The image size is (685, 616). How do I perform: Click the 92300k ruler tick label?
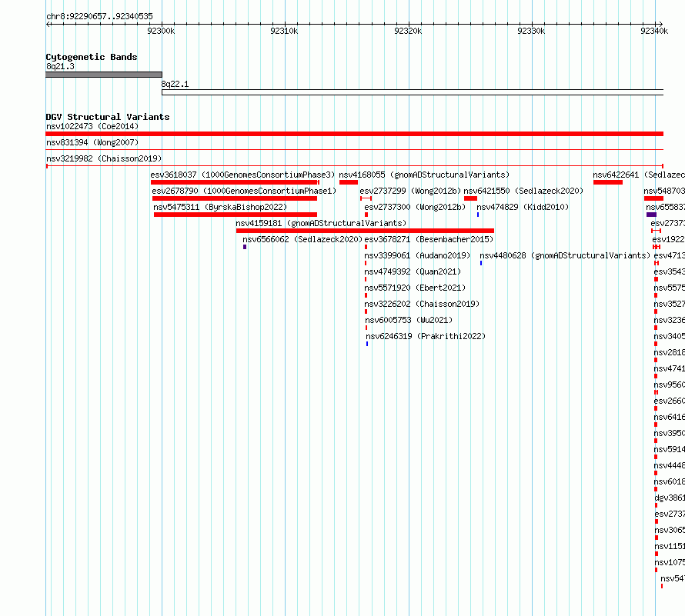click(x=161, y=31)
